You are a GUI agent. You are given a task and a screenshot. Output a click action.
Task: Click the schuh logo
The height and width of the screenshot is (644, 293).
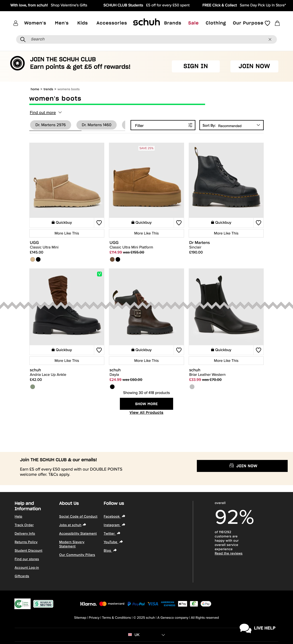[x=146, y=22]
